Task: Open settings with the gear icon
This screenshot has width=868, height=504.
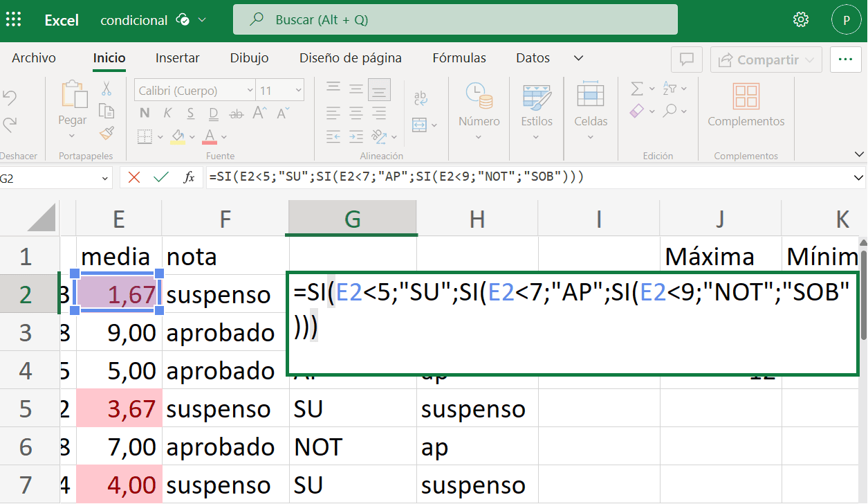Action: pos(801,20)
